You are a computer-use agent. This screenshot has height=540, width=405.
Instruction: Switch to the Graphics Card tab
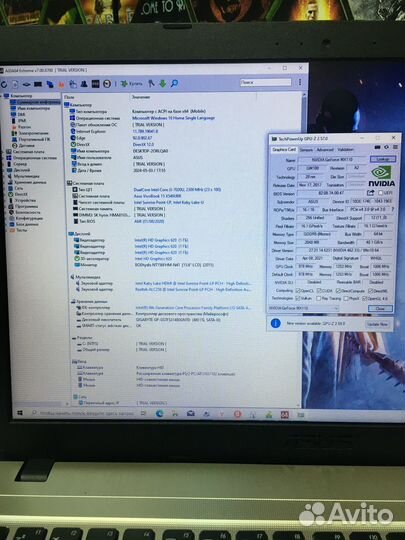(284, 149)
